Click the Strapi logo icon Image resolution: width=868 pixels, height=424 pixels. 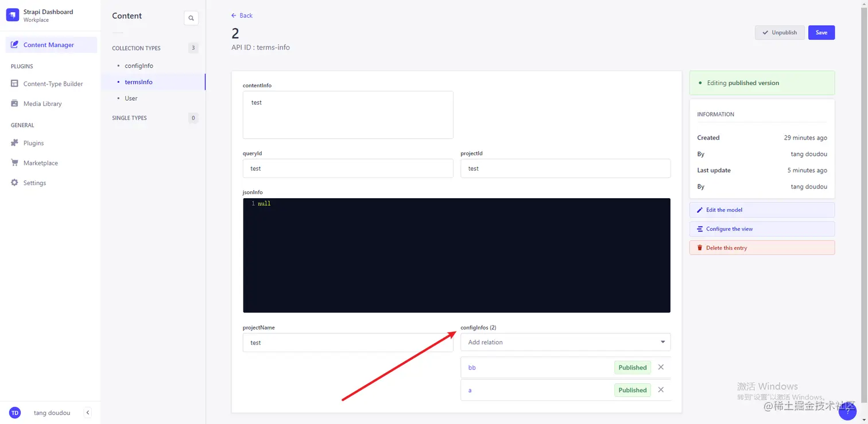(x=13, y=15)
